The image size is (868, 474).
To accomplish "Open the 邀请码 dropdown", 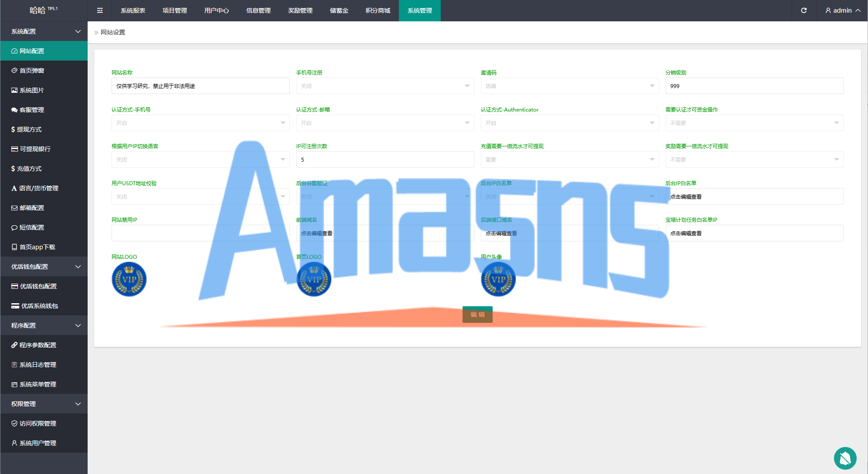I will [569, 86].
